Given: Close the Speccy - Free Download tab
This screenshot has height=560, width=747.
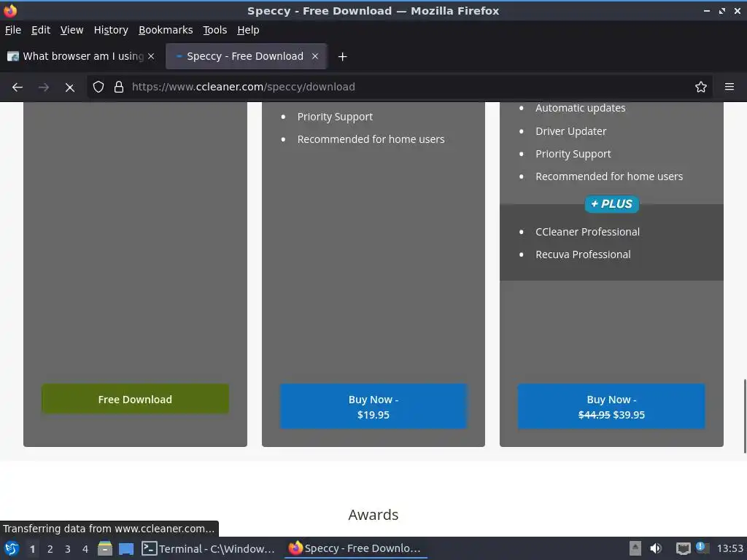Looking at the screenshot, I should click(x=315, y=56).
